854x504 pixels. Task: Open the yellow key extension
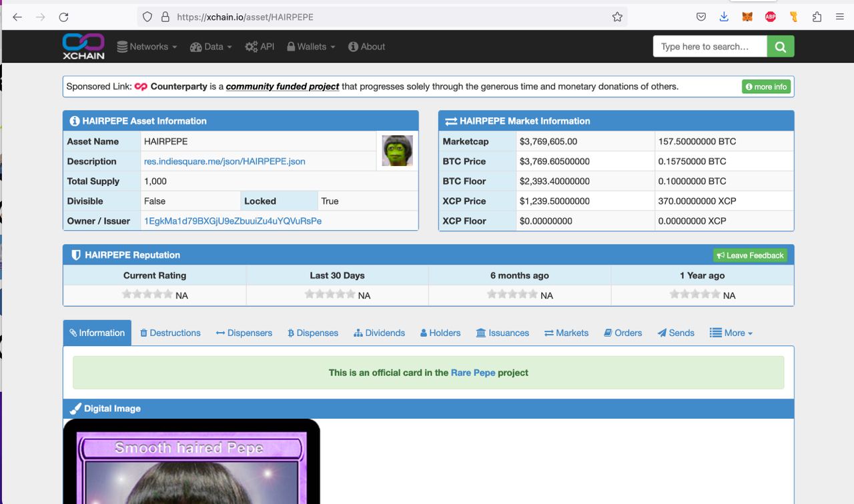point(793,17)
